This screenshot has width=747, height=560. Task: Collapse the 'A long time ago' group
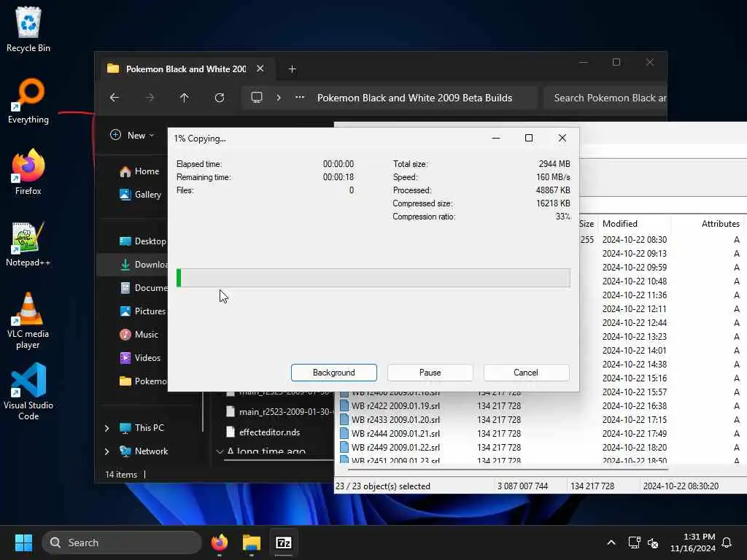[x=220, y=451]
